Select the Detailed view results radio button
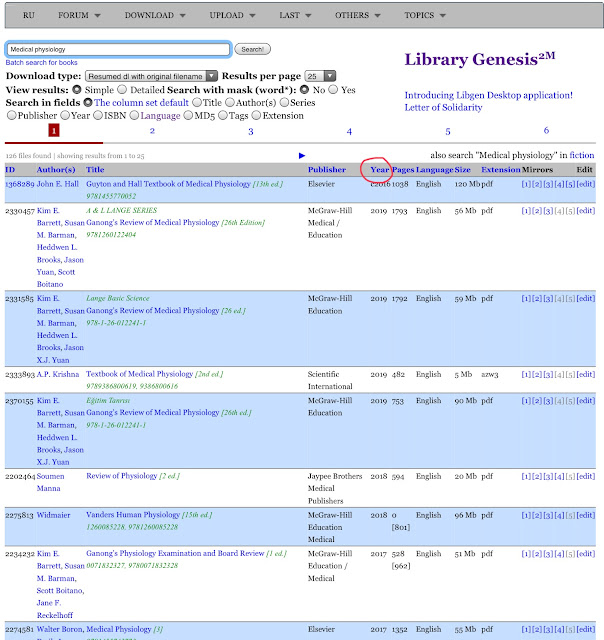Screen dimensions: 604x640 pyautogui.click(x=122, y=89)
